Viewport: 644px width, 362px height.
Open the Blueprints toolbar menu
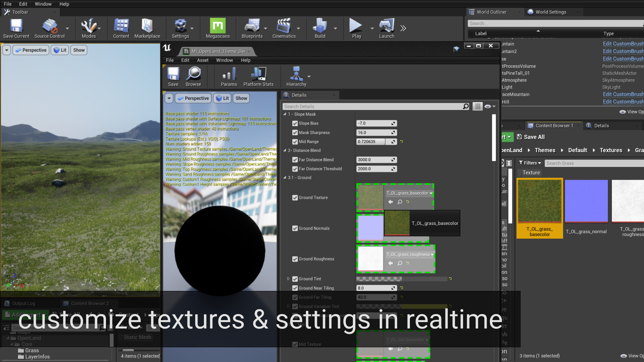tap(252, 28)
